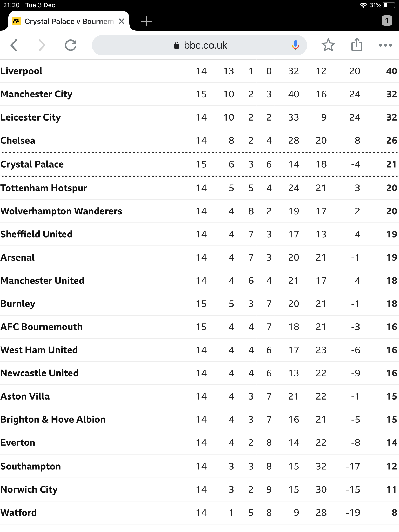The height and width of the screenshot is (532, 399).
Task: Open the three-dot browser menu
Action: (385, 45)
